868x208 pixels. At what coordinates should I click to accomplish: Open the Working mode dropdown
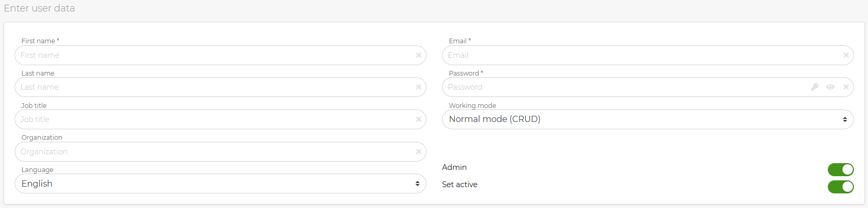tap(648, 119)
